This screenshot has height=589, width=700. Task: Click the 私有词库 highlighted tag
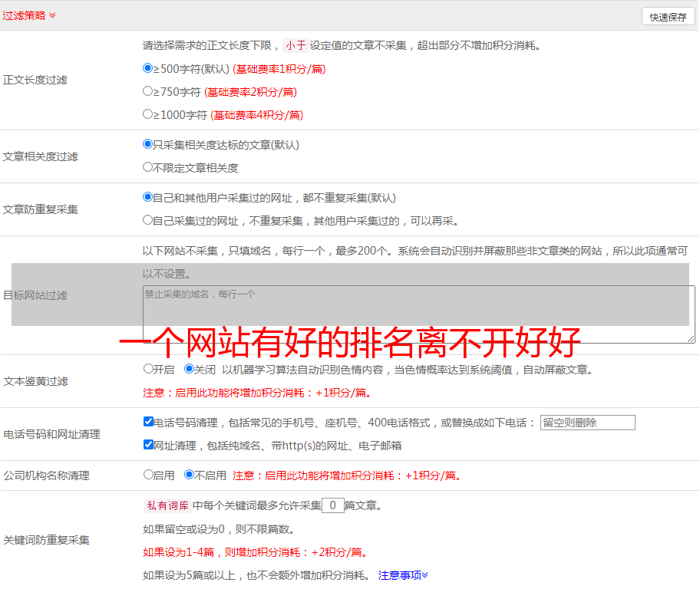coord(168,505)
